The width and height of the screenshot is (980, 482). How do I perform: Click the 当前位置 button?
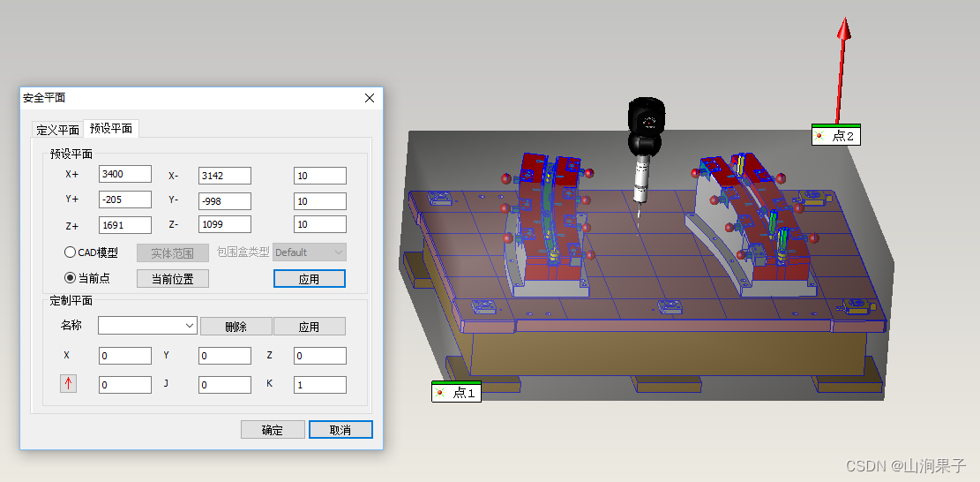(x=173, y=279)
